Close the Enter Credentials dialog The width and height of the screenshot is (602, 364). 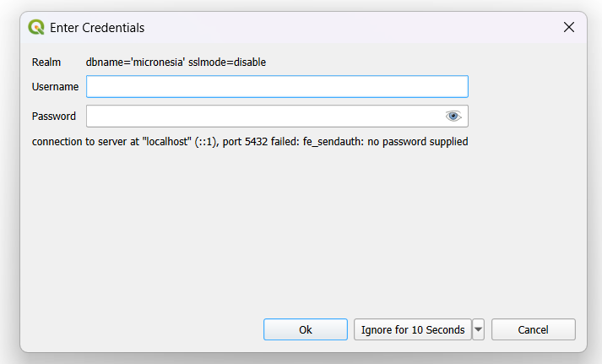point(569,28)
